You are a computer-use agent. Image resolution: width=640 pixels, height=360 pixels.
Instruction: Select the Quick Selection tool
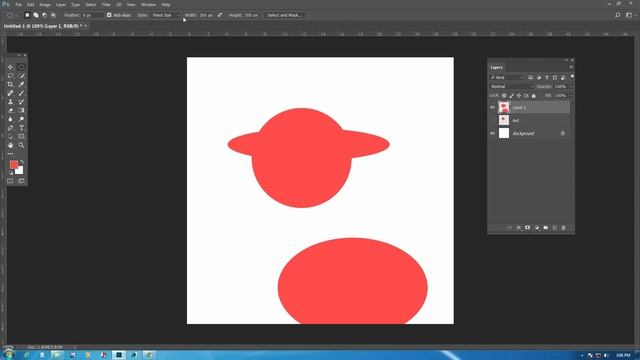pyautogui.click(x=21, y=76)
